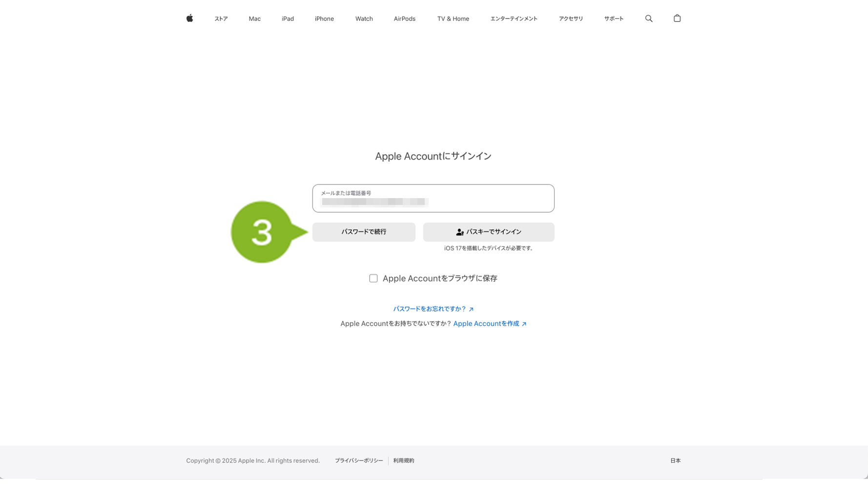Open the パスワードをお忘れですか？ link
The width and height of the screenshot is (868, 488).
434,309
